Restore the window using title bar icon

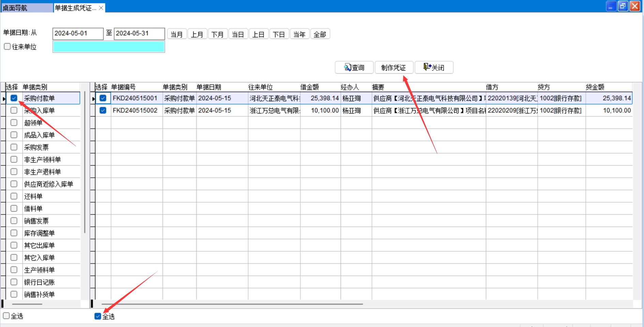[x=623, y=6]
